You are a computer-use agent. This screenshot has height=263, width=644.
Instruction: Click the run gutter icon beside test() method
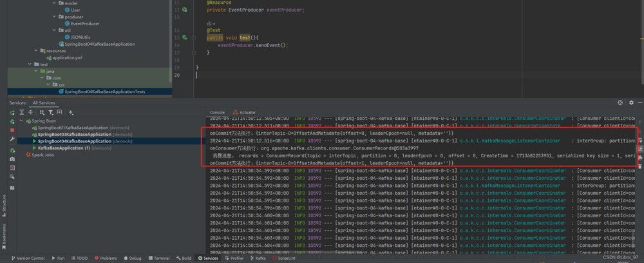(x=185, y=38)
